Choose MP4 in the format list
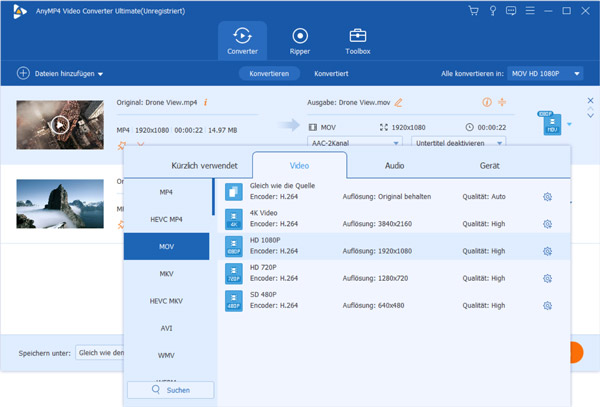600x407 pixels. pos(166,192)
